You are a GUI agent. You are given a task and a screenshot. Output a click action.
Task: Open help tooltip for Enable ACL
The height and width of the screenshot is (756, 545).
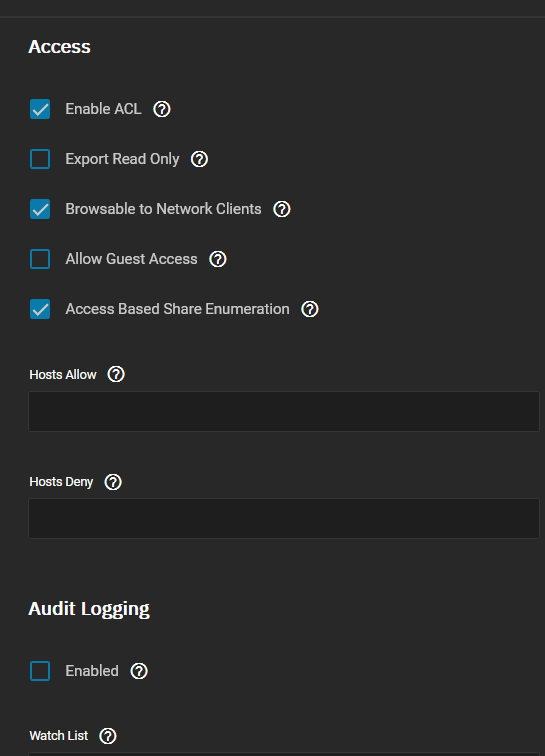[x=162, y=109]
